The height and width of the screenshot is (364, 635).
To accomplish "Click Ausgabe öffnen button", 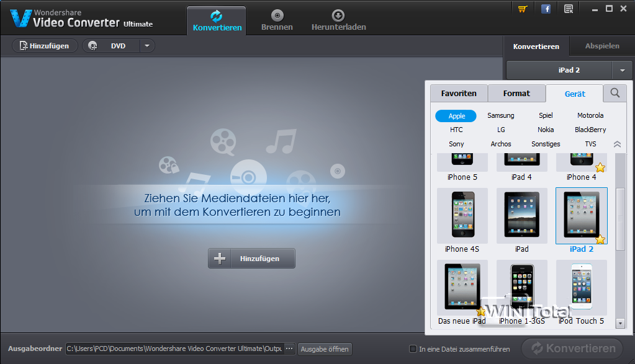I will point(325,349).
